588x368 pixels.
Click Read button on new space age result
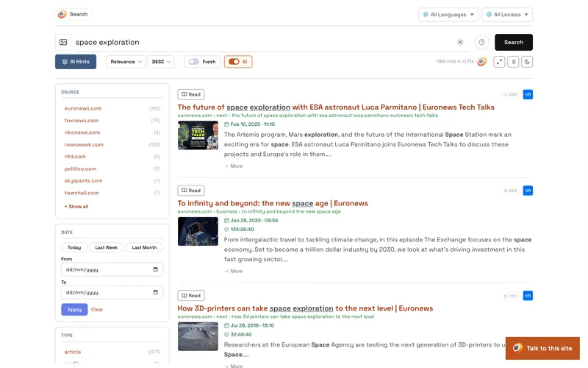coord(191,191)
